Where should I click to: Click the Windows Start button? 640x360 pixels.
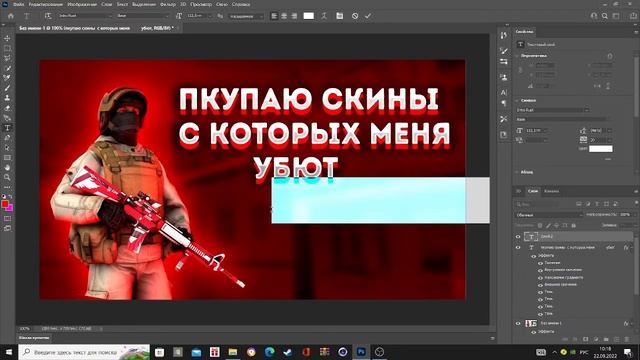point(9,352)
